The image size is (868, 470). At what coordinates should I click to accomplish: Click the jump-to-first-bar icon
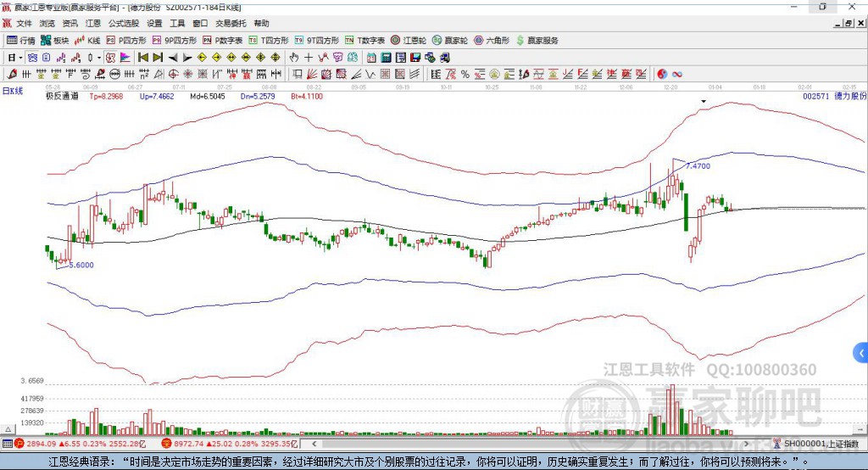[x=142, y=58]
